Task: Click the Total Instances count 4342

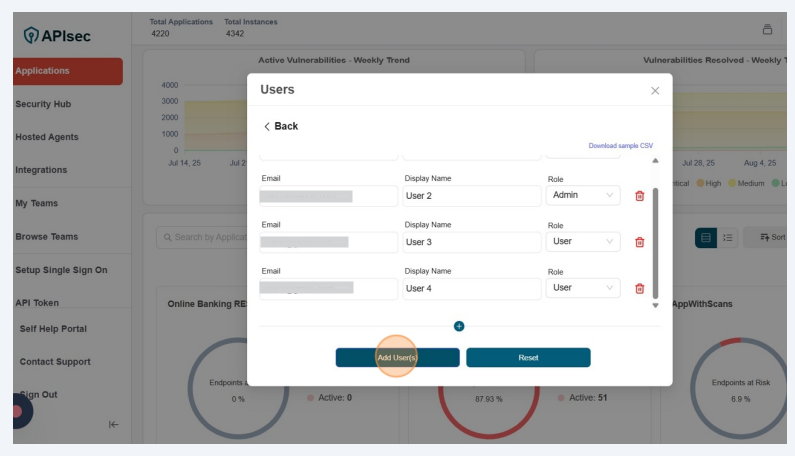Action: pos(235,33)
